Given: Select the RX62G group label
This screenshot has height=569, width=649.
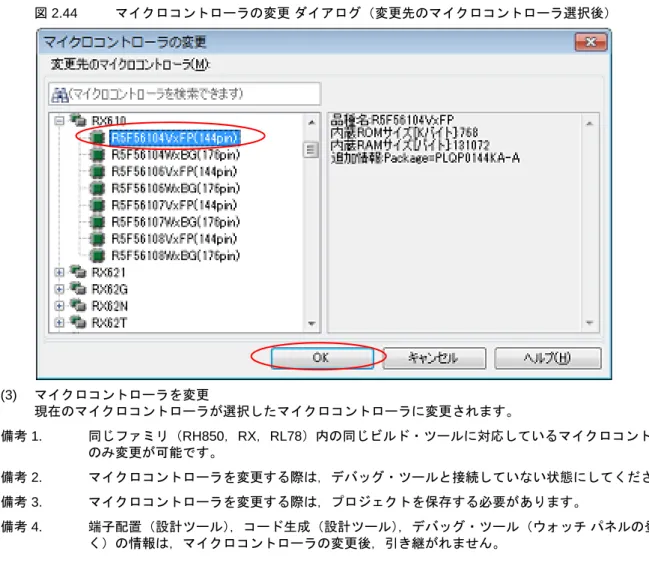Looking at the screenshot, I should (x=110, y=289).
